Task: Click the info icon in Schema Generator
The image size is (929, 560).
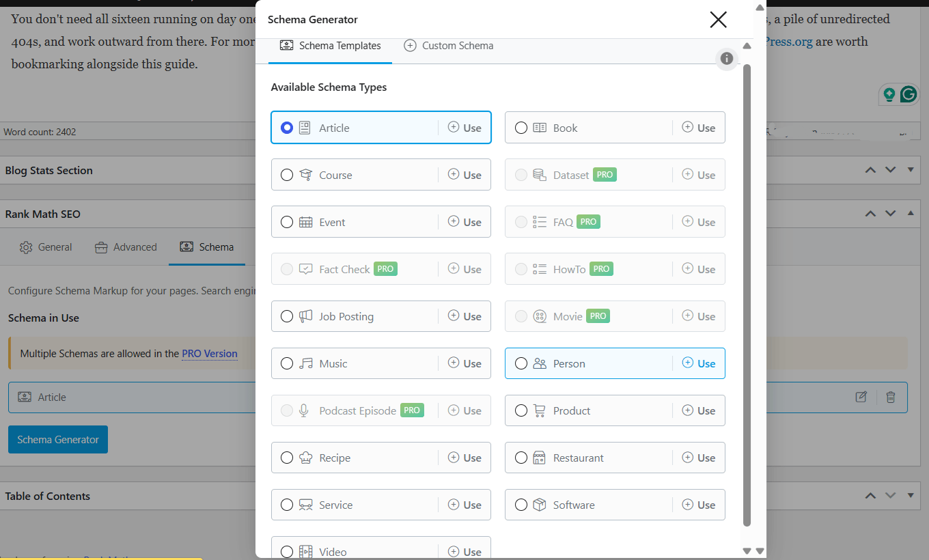Action: [727, 59]
